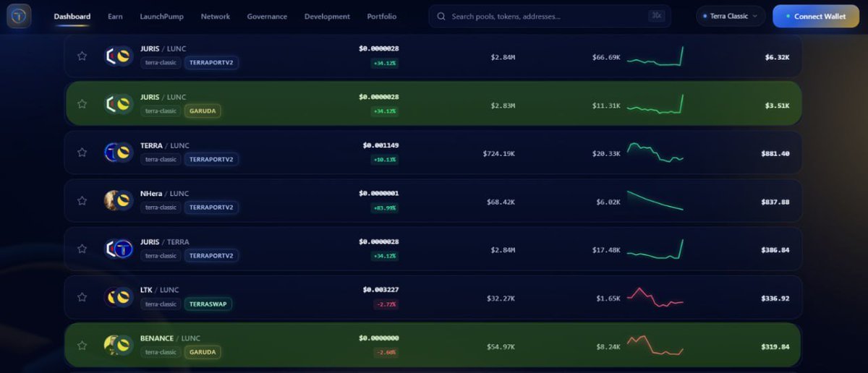Viewport: 868px width, 373px height.
Task: Click GARUDA tag on BENANCE / LUNC row
Action: pos(203,352)
